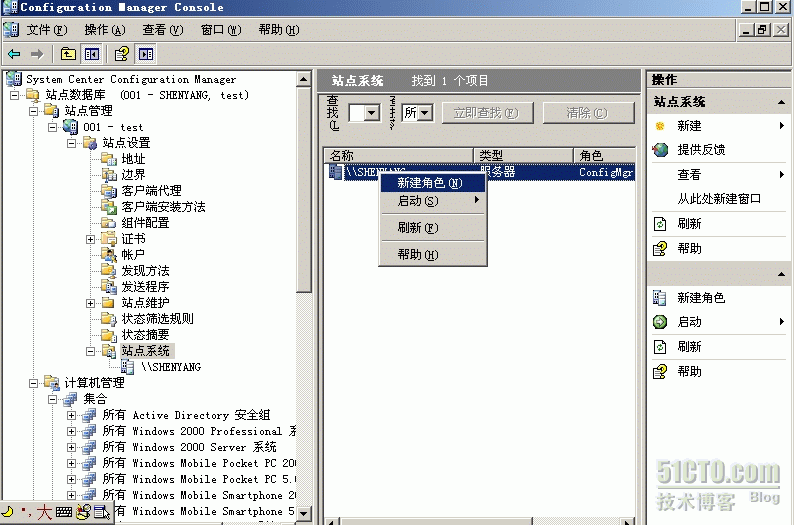Image resolution: width=794 pixels, height=525 pixels.
Task: Click the green 启动 icon in actions pane
Action: point(660,322)
